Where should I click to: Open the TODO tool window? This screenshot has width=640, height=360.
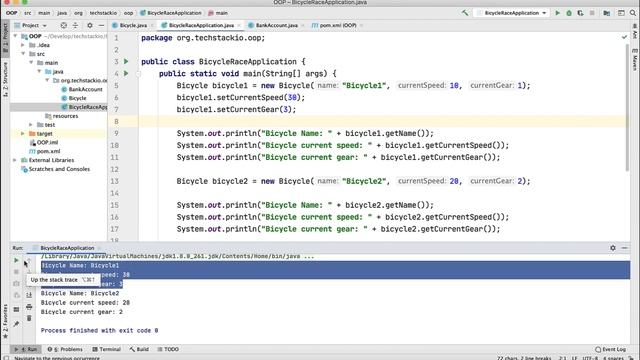coord(168,349)
